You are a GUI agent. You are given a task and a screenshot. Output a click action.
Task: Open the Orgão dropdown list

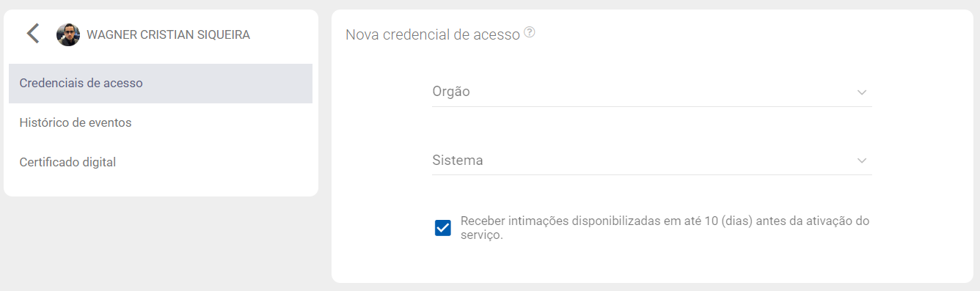point(652,92)
